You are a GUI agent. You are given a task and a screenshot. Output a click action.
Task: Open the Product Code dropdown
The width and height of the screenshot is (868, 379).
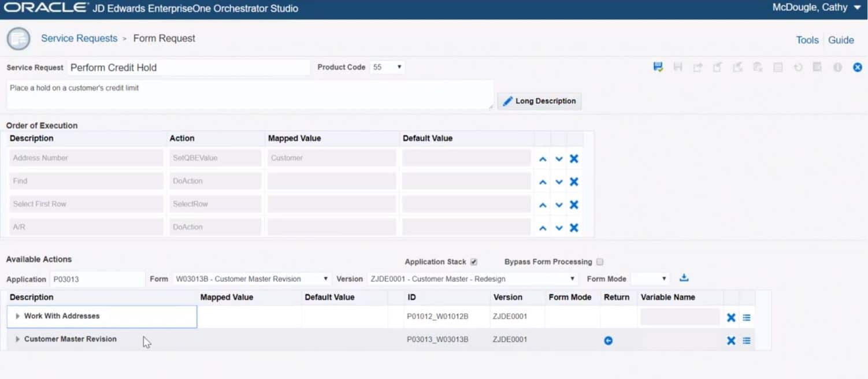pyautogui.click(x=387, y=67)
